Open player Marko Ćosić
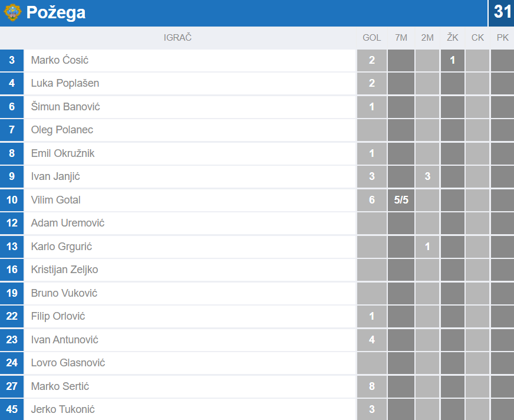The image size is (514, 420). coord(60,60)
